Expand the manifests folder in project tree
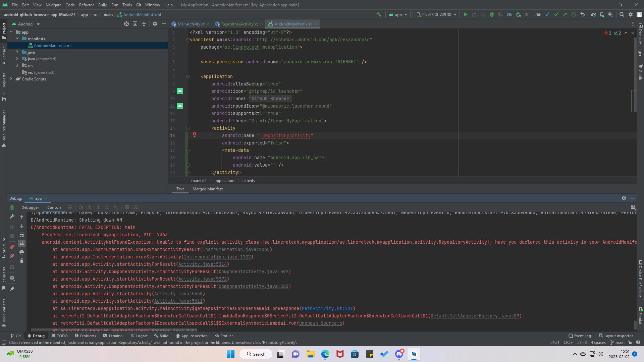This screenshot has width=644, height=362. (17, 39)
